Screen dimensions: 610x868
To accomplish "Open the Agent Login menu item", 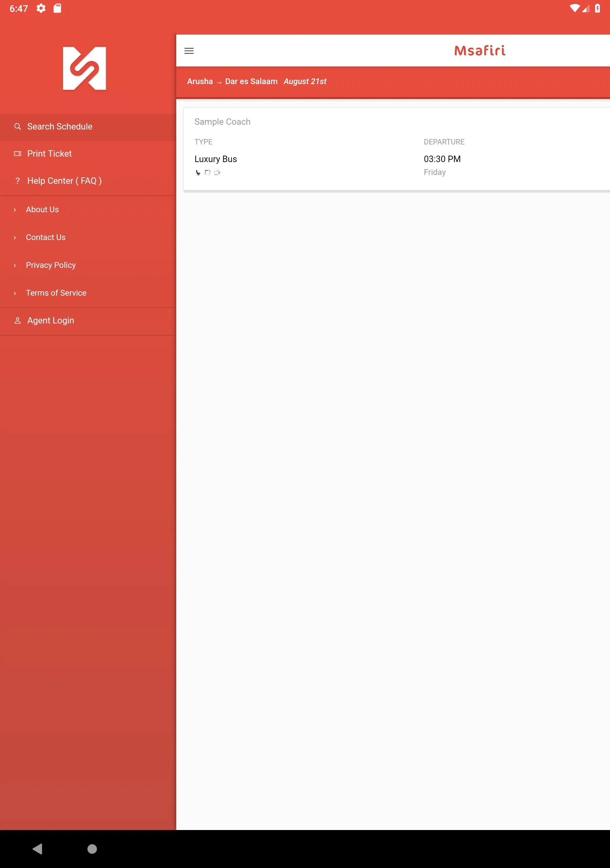I will (88, 321).
